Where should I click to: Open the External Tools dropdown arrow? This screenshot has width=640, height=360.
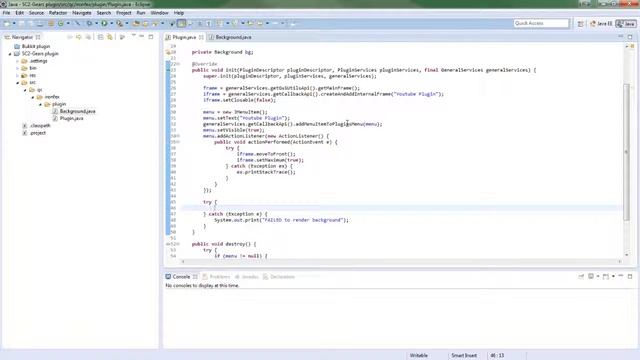[x=127, y=24]
